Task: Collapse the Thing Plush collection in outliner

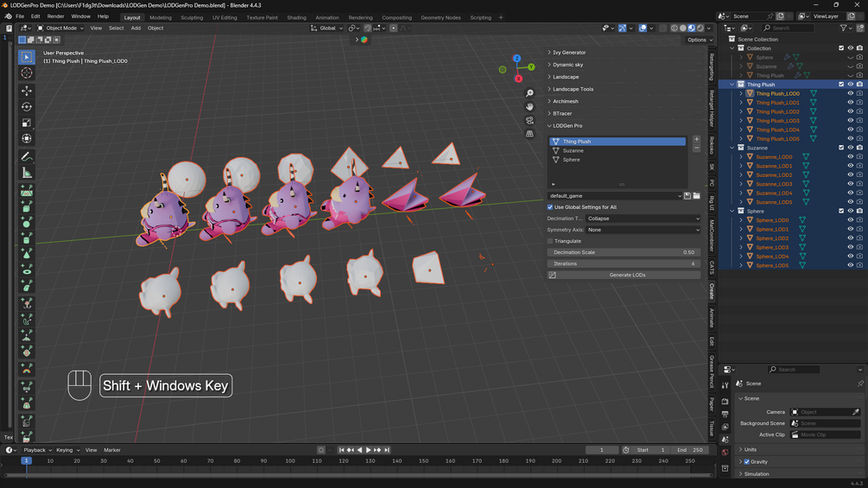Action: [732, 85]
